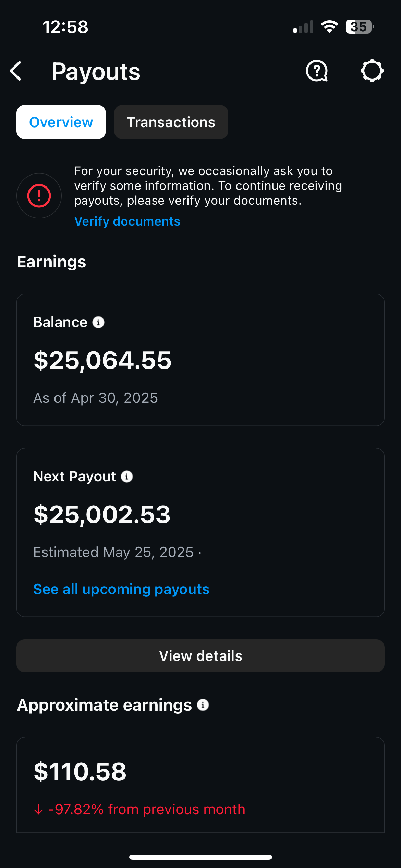Tap the red verification alert icon
This screenshot has width=401, height=868.
(x=39, y=196)
